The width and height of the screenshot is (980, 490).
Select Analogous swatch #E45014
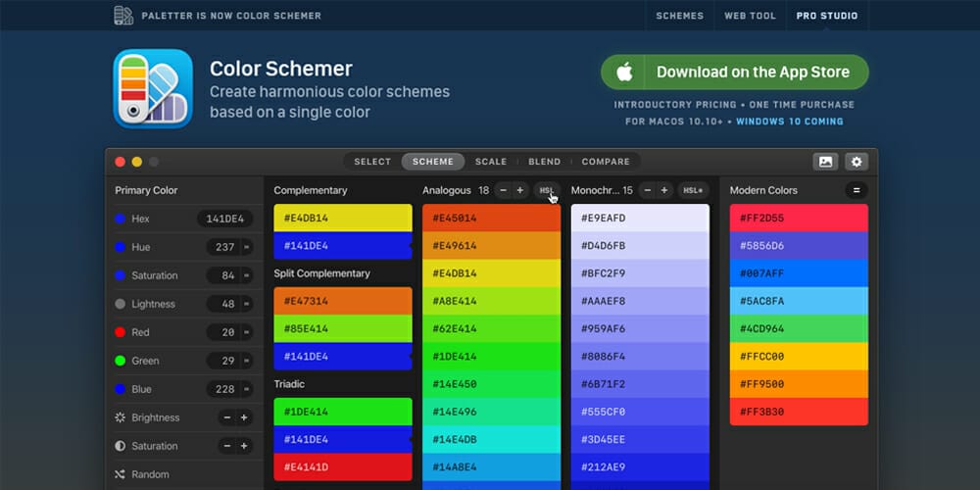[x=491, y=219]
